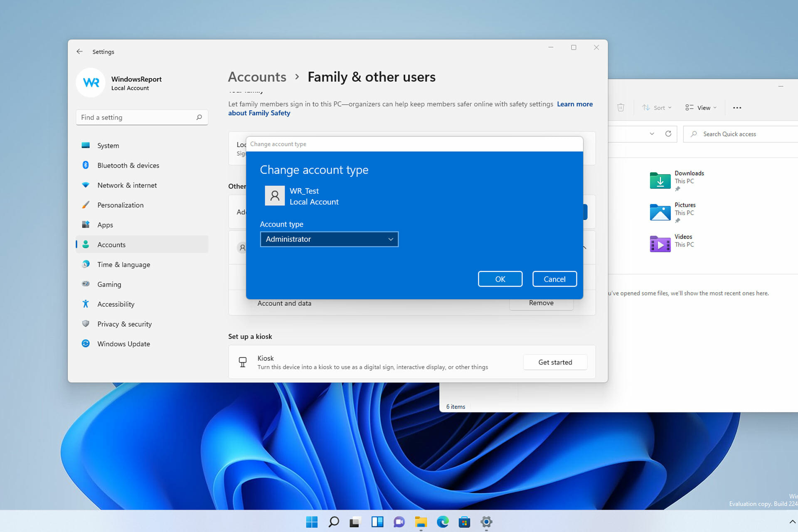Open Personalization settings
Image resolution: width=798 pixels, height=532 pixels.
point(121,204)
